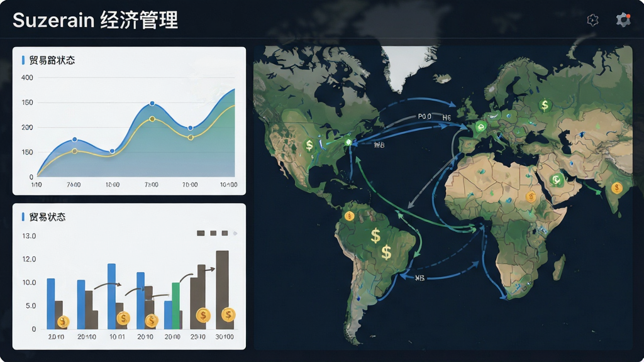Click the marker on the US east coast

tap(348, 142)
